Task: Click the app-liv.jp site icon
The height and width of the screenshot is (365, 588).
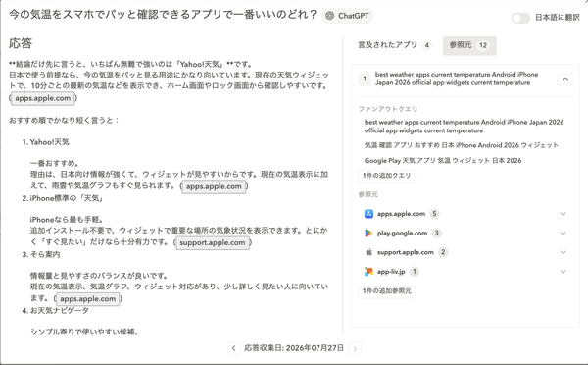Action: [368, 271]
